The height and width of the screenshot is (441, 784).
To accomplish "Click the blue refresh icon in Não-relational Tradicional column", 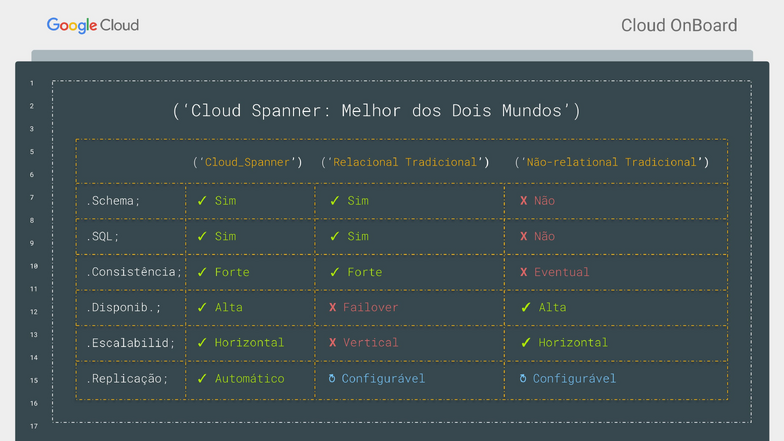I will click(x=523, y=379).
